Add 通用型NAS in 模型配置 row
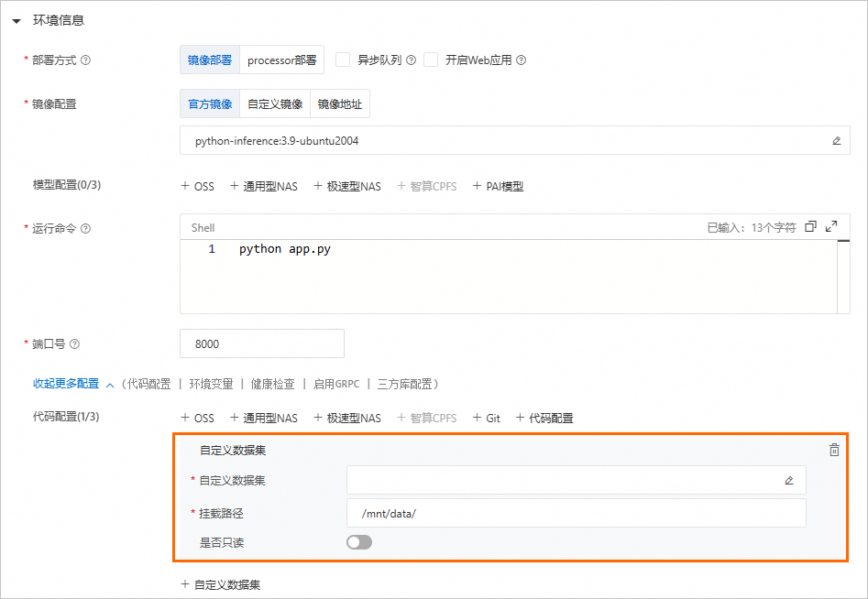The image size is (868, 599). (264, 187)
